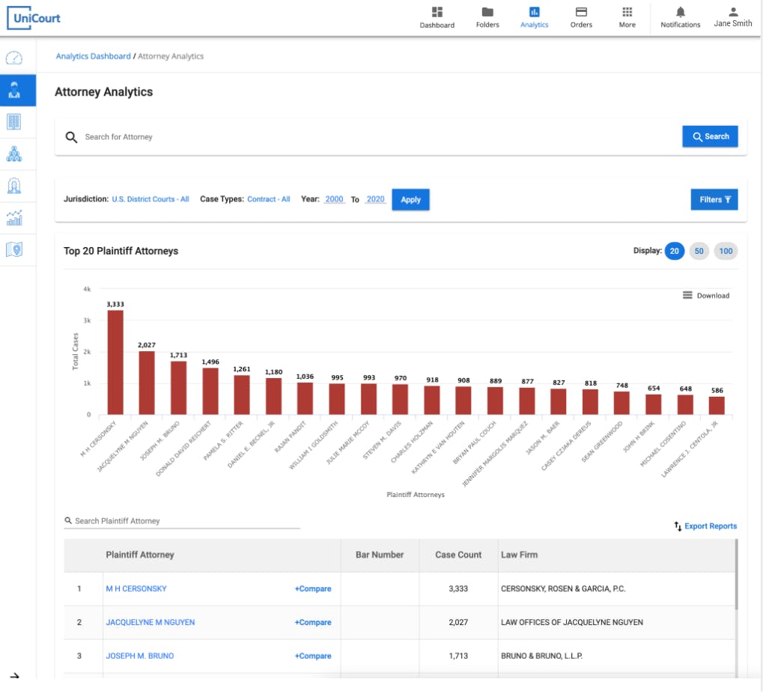Open the JACQUELYNE M NGUYEN attorney link
Image resolution: width=763 pixels, height=700 pixels.
pos(151,622)
